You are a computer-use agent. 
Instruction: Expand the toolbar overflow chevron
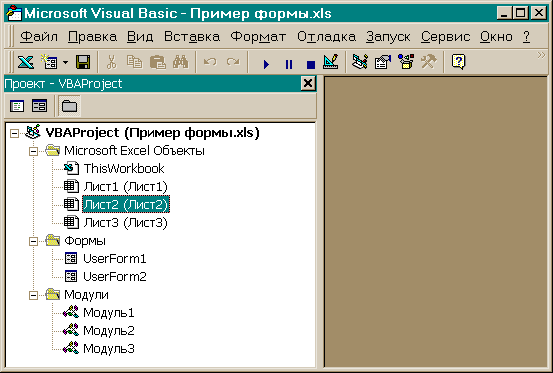click(541, 55)
